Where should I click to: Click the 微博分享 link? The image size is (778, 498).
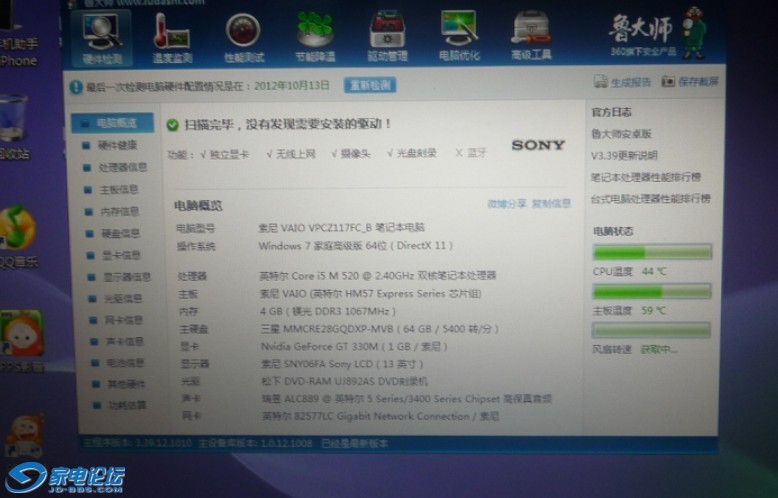(x=507, y=204)
